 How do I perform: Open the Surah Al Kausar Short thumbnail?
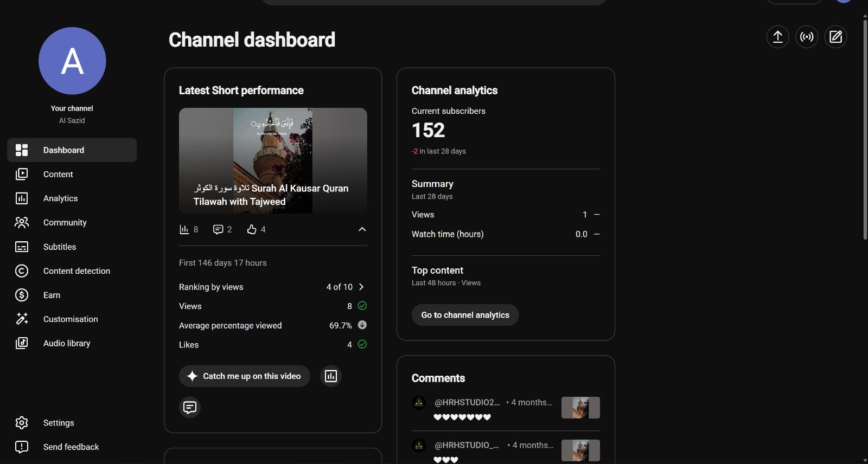273,160
